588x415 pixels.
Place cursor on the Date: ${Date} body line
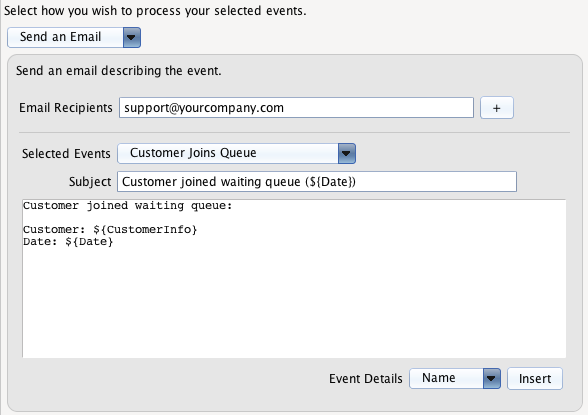[x=68, y=241]
